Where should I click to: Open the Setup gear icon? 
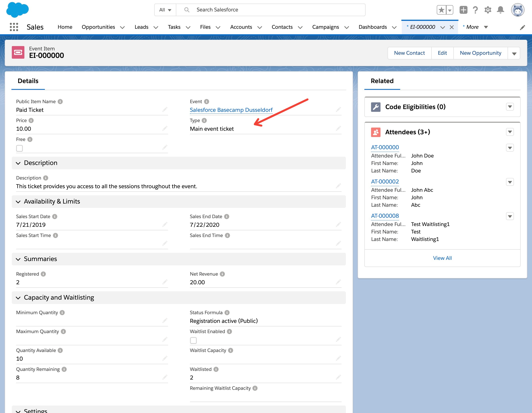click(x=488, y=10)
